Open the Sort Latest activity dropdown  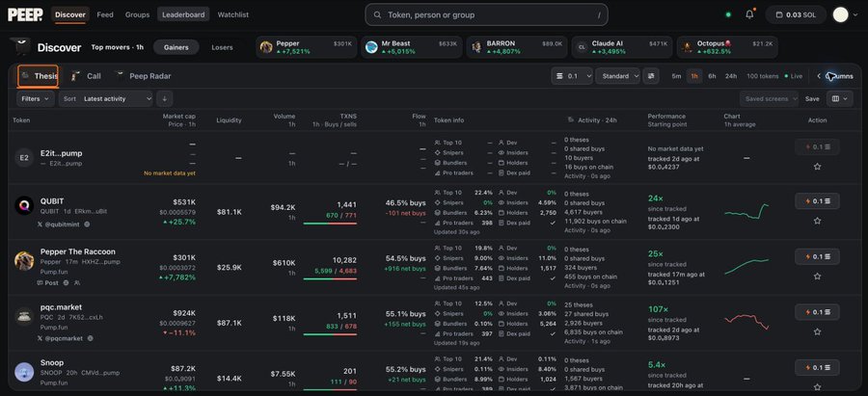pos(106,98)
